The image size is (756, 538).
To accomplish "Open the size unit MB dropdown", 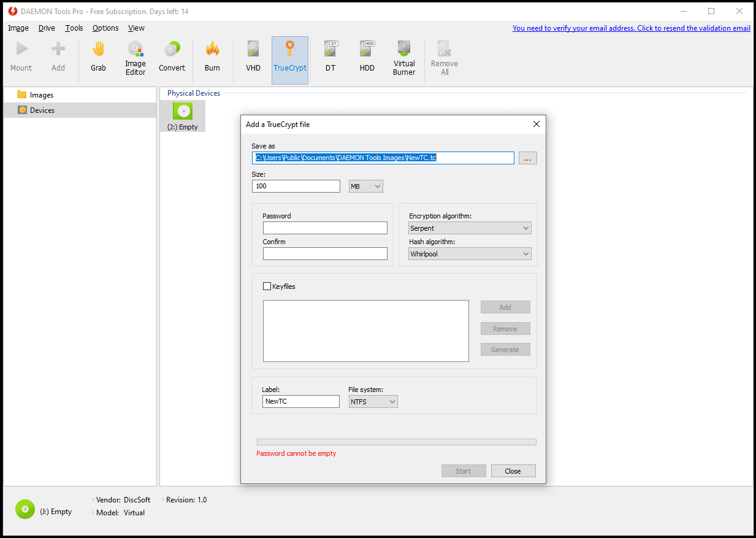I will tap(365, 186).
